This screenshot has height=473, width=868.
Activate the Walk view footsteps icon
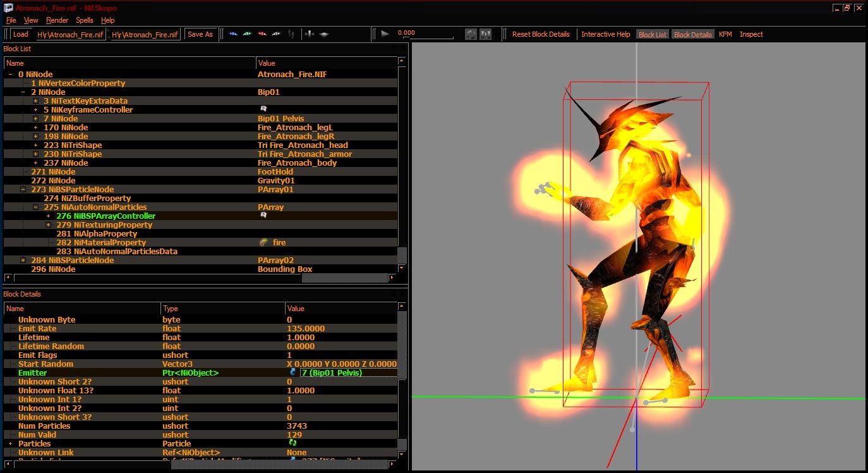coord(291,34)
